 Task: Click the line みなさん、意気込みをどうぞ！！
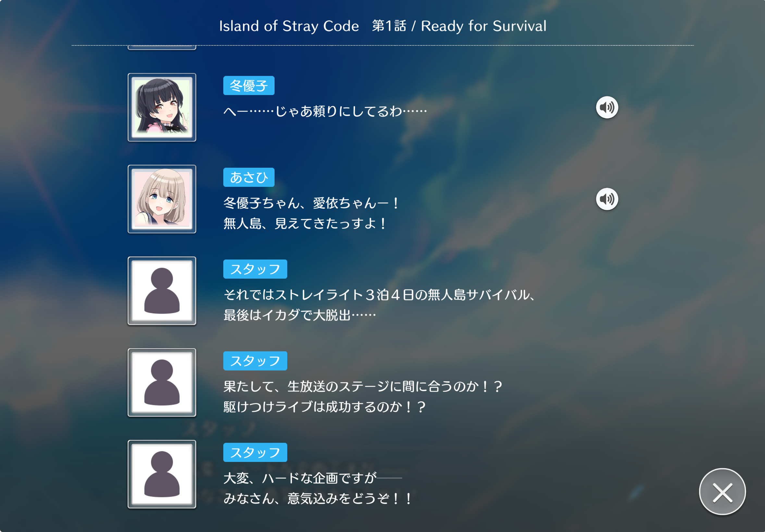(x=317, y=498)
